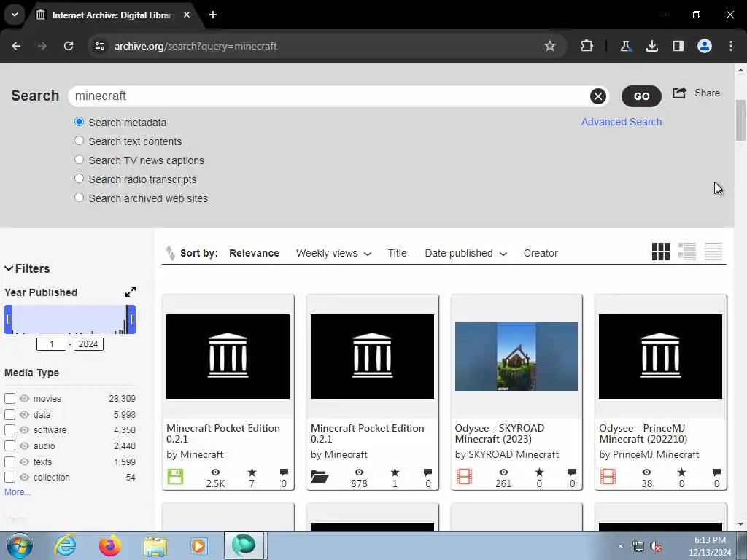
Task: Click software floppy icon on first Minecraft Pocket Edition card
Action: pos(175,476)
